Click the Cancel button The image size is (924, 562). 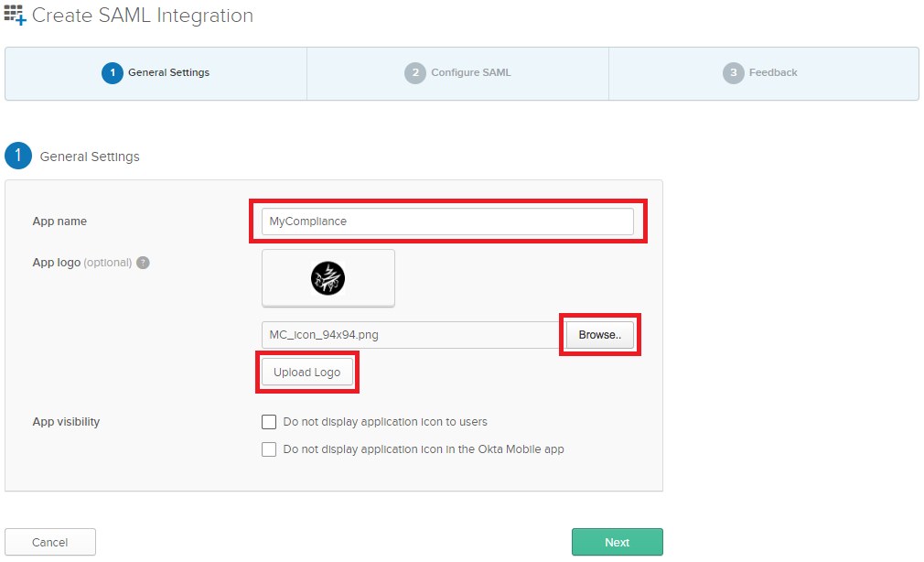pos(50,542)
